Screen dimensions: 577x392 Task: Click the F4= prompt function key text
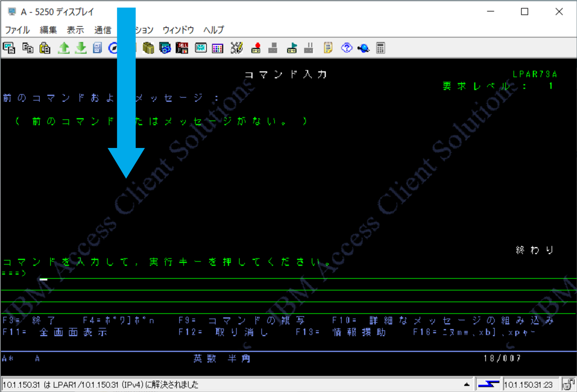119,321
